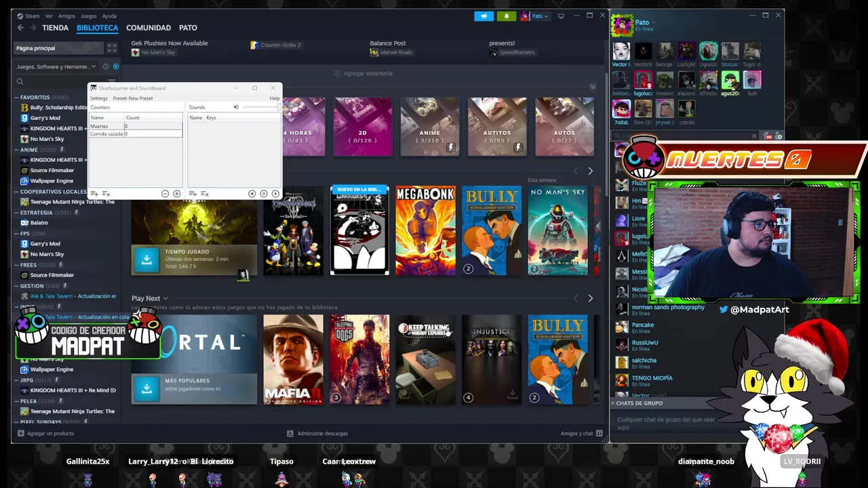Screen dimensions: 868x488
Task: Open the AUTITOS collection card
Action: [497, 127]
